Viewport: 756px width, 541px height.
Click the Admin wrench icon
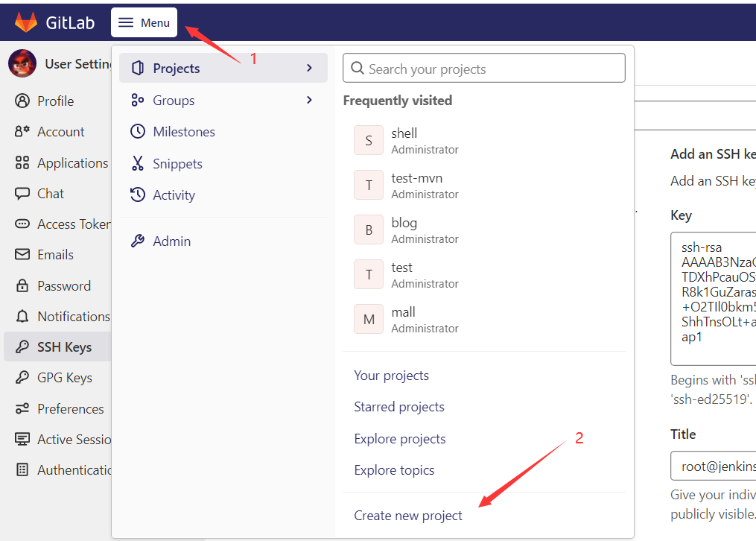pyautogui.click(x=138, y=241)
